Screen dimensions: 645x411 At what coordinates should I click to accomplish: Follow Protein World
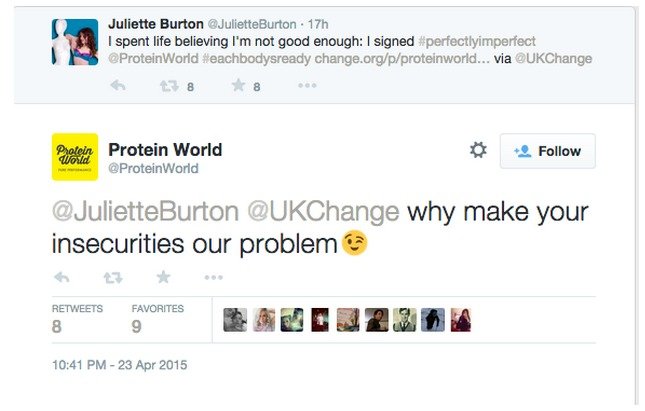(x=547, y=151)
